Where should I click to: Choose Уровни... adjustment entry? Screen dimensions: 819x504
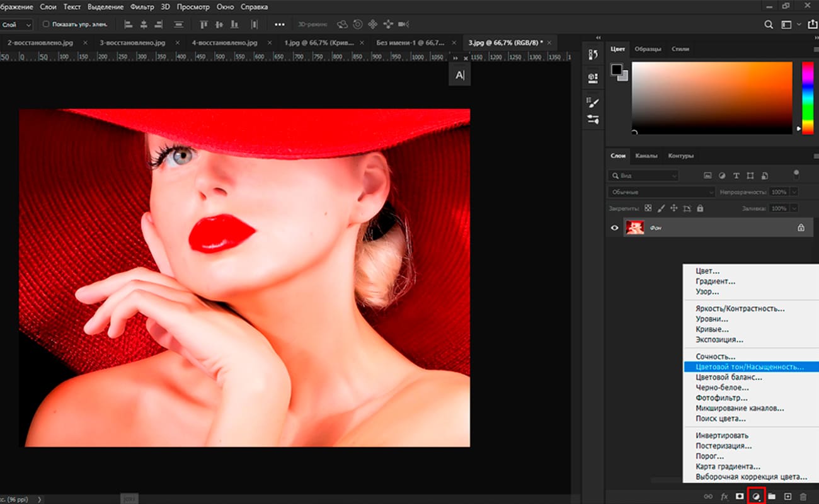712,319
